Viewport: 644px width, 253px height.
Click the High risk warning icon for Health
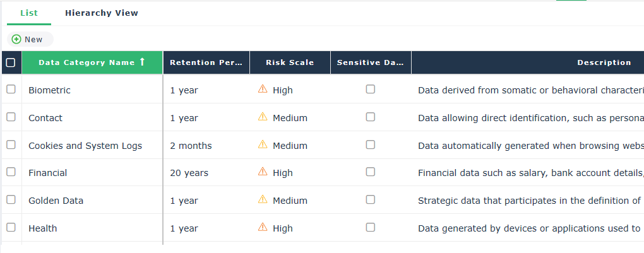coord(263,228)
